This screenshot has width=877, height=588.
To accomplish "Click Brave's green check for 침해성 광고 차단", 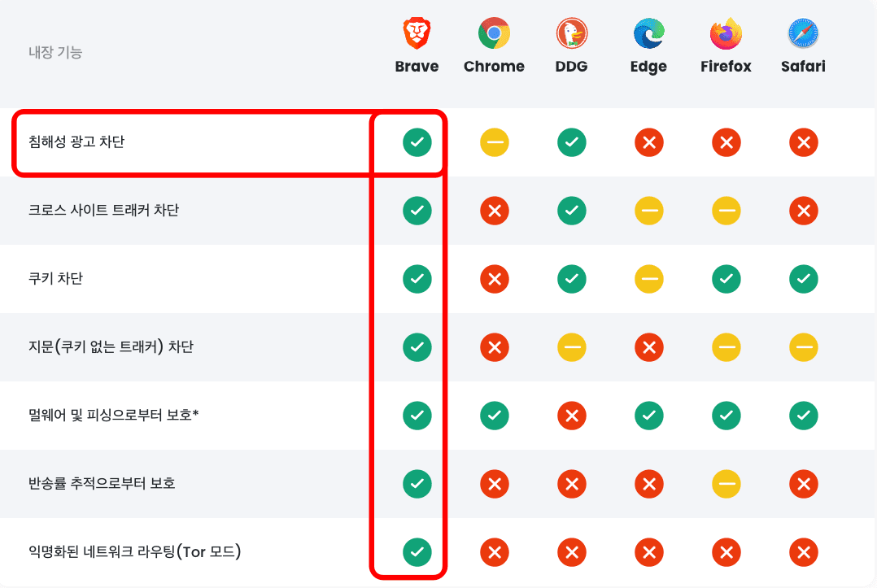I will pos(417,142).
